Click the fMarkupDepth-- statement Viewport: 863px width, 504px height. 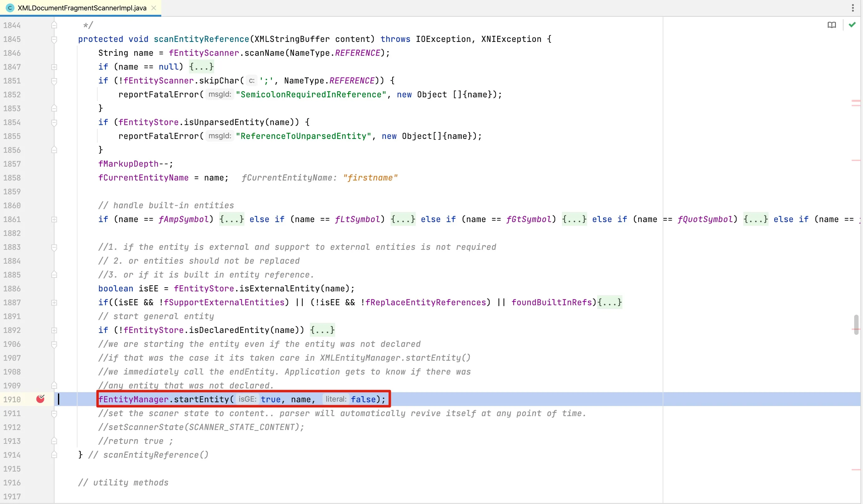click(x=136, y=164)
